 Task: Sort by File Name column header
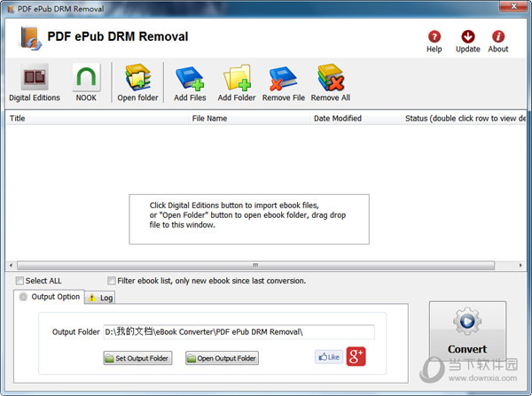coord(248,119)
